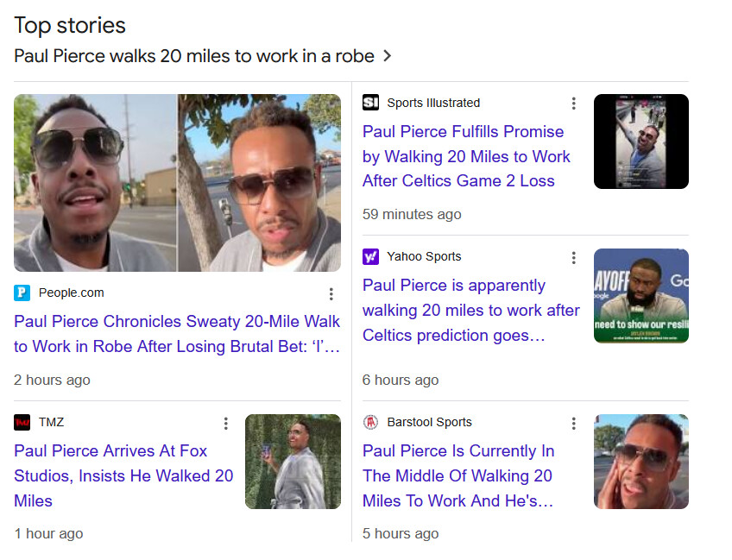Viewport: 732px width, 560px height.
Task: Click the Barstool Sports logo icon
Action: click(x=371, y=422)
